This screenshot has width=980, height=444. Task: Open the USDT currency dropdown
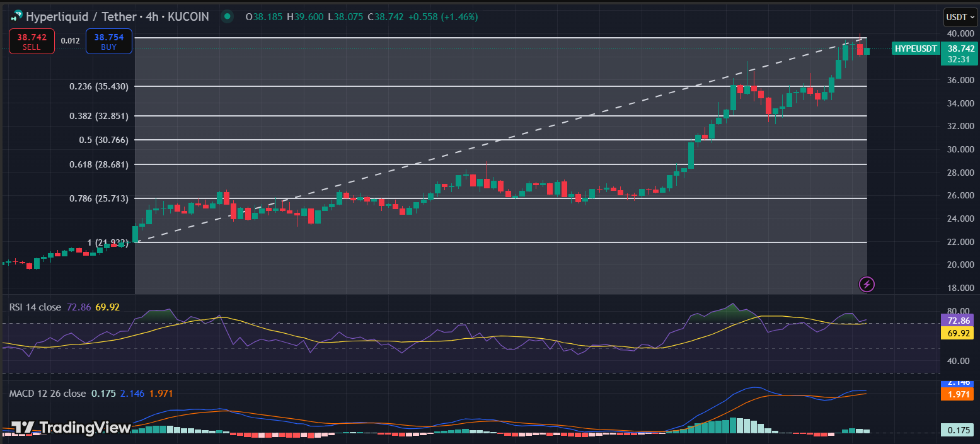click(960, 17)
